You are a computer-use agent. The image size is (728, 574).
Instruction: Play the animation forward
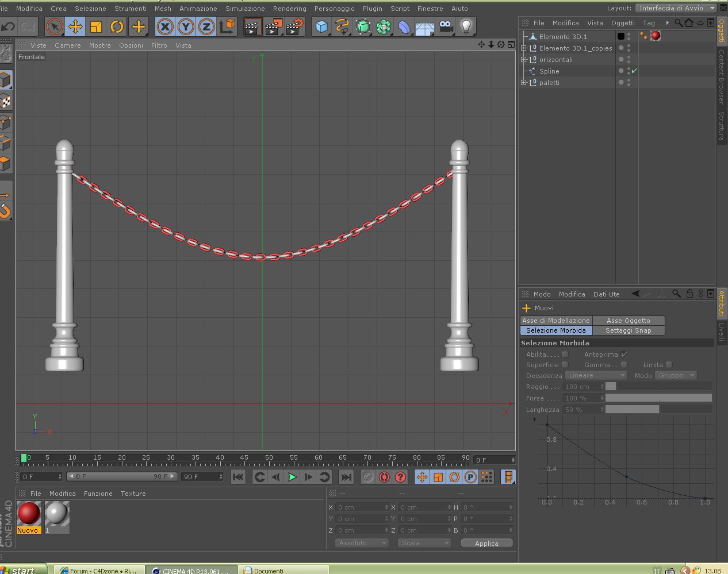point(292,477)
